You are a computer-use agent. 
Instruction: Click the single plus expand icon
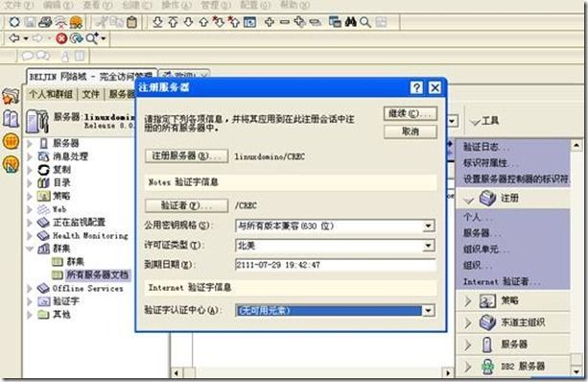[x=270, y=22]
